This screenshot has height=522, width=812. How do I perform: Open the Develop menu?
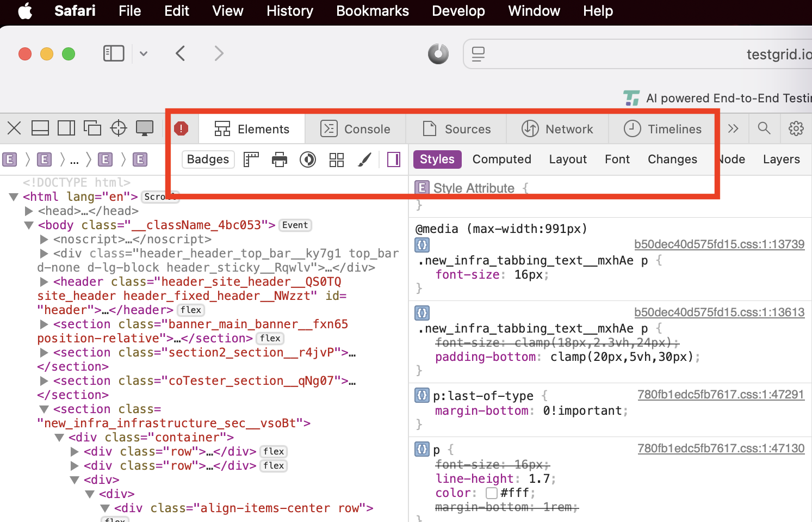(458, 11)
